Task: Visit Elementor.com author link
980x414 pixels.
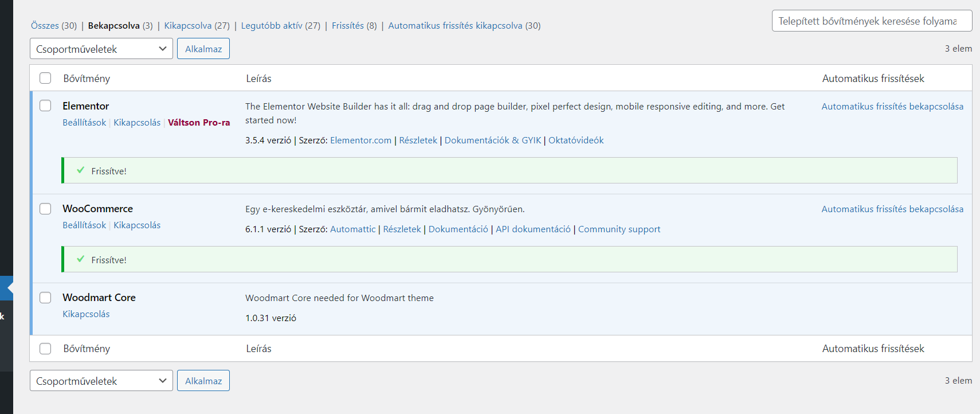Action: pos(361,140)
